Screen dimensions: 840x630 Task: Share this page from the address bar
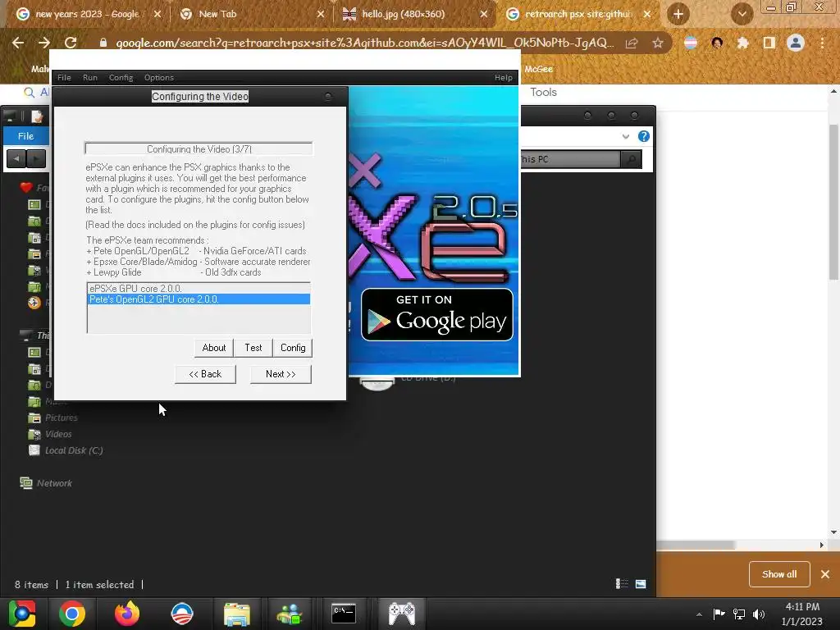point(632,43)
